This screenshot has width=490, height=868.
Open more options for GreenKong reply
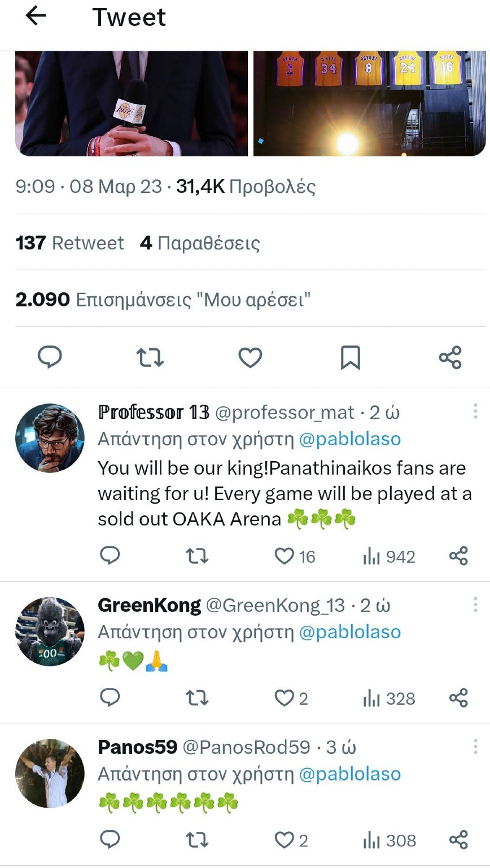tap(475, 604)
